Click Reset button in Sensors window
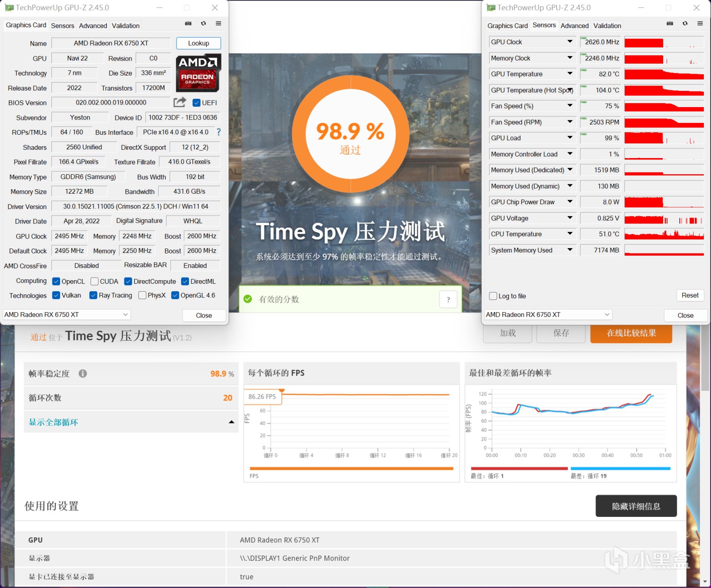Screen dimensions: 711x588 690,296
